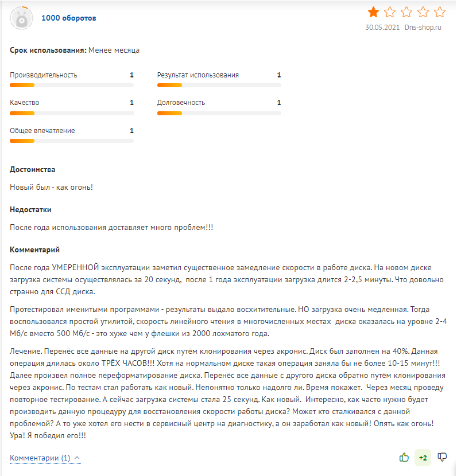The image size is (457, 476).
Task: Like the review with thumbs up
Action: (404, 457)
